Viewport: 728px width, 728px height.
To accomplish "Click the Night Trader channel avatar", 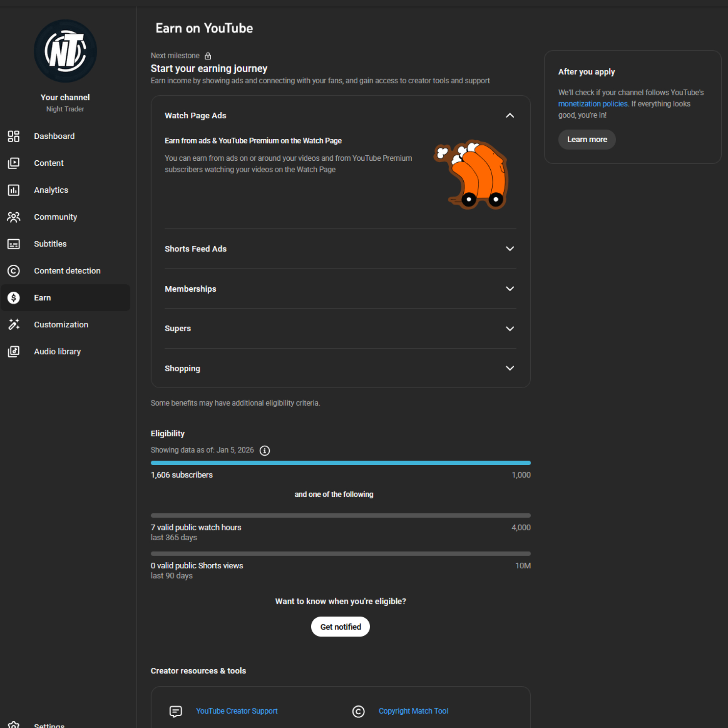I will click(65, 51).
